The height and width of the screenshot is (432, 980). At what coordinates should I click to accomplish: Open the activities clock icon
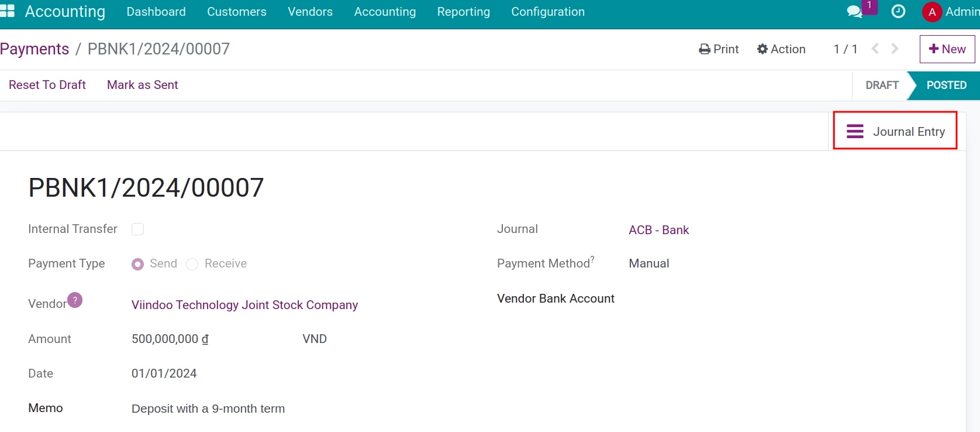click(898, 12)
